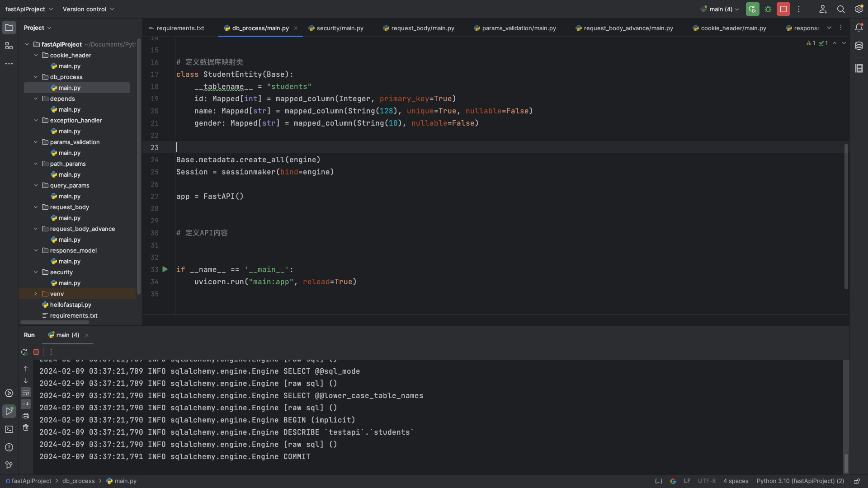
Task: Click the project tree horizontal scrollbar
Action: click(55, 322)
